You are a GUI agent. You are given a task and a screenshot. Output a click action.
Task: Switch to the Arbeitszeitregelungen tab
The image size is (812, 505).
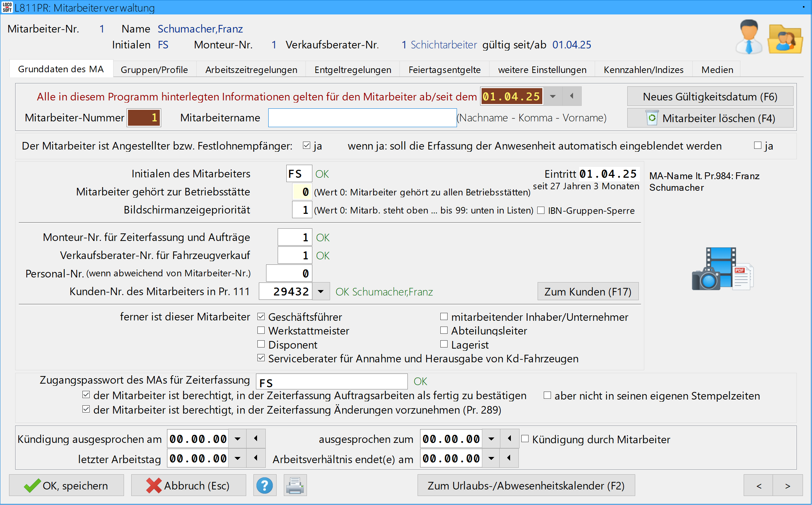click(x=251, y=69)
